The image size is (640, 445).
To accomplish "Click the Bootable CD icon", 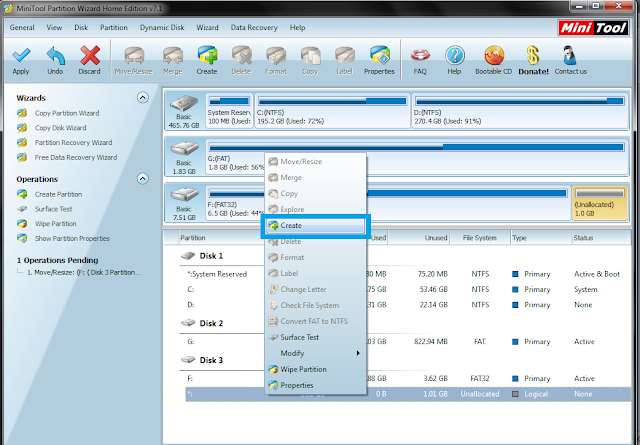I will coord(493,56).
